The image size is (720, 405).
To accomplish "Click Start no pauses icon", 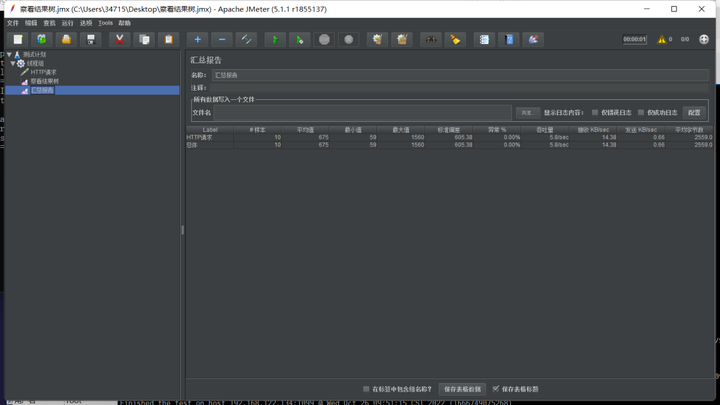I will point(299,39).
